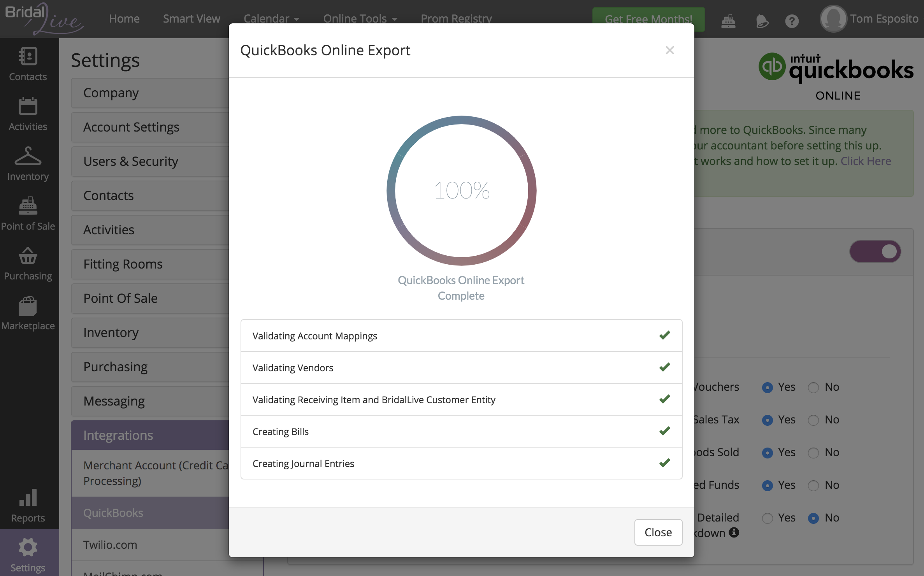Viewport: 924px width, 576px height.
Task: Select Yes for Sales Tax
Action: click(x=767, y=420)
